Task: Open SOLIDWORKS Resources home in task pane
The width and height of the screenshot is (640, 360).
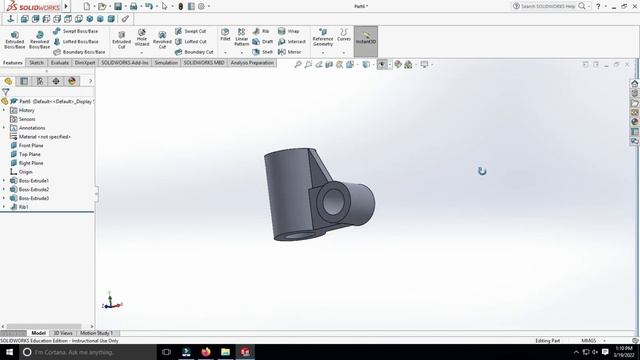Action: [x=634, y=83]
